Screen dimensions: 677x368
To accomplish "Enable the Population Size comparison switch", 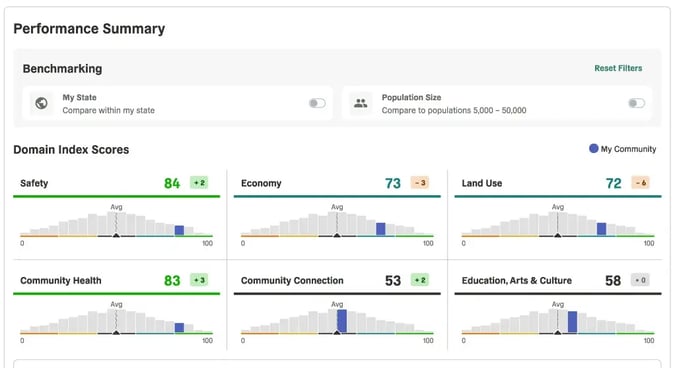I will (x=636, y=103).
